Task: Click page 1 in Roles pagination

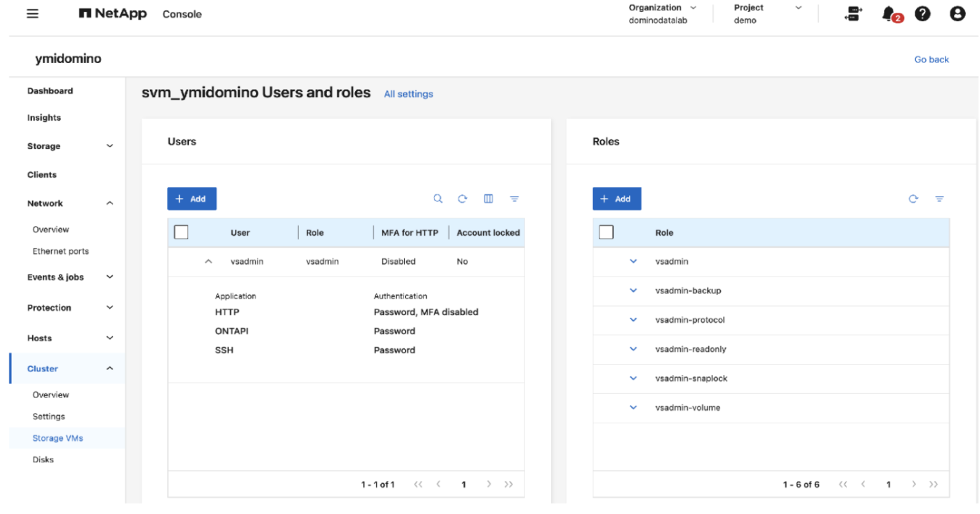Action: coord(889,484)
